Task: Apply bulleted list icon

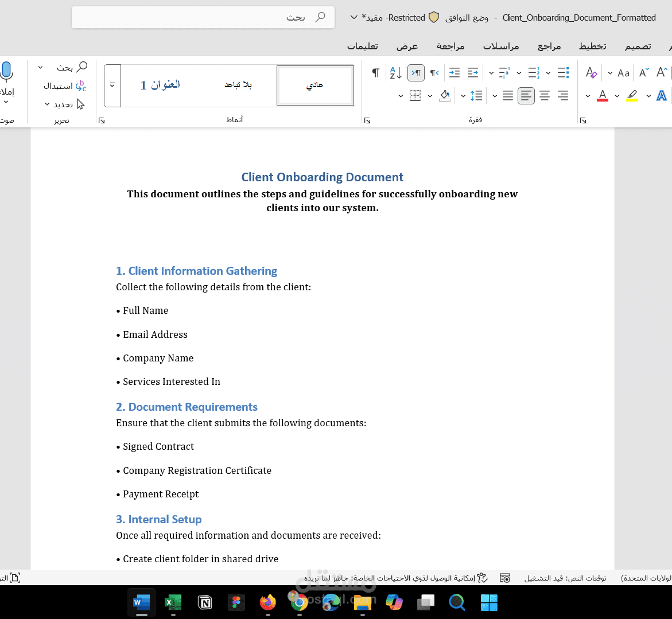Action: [563, 73]
